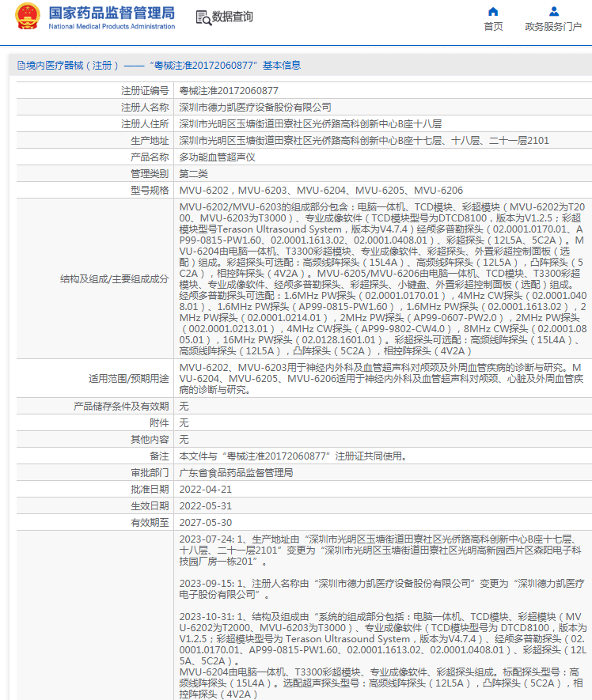Click the document icon before 境内医疗器械
Viewport: 592px width, 700px height.
[x=21, y=66]
